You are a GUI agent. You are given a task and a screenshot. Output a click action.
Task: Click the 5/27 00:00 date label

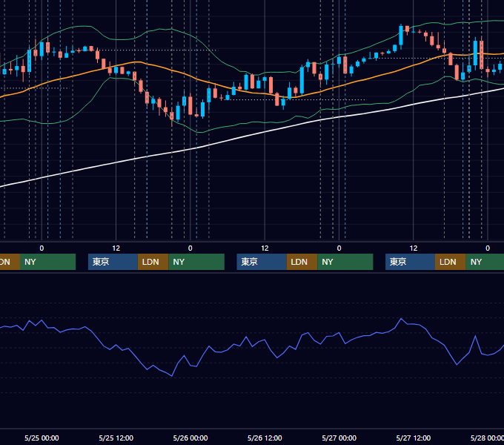(x=339, y=438)
